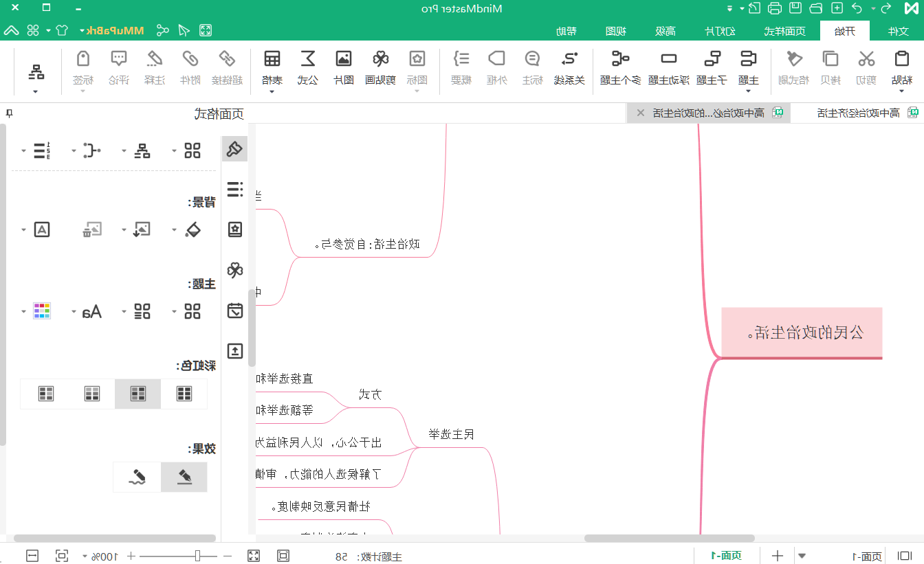Add a new page with the plus button
This screenshot has height=564, width=924.
pyautogui.click(x=778, y=556)
